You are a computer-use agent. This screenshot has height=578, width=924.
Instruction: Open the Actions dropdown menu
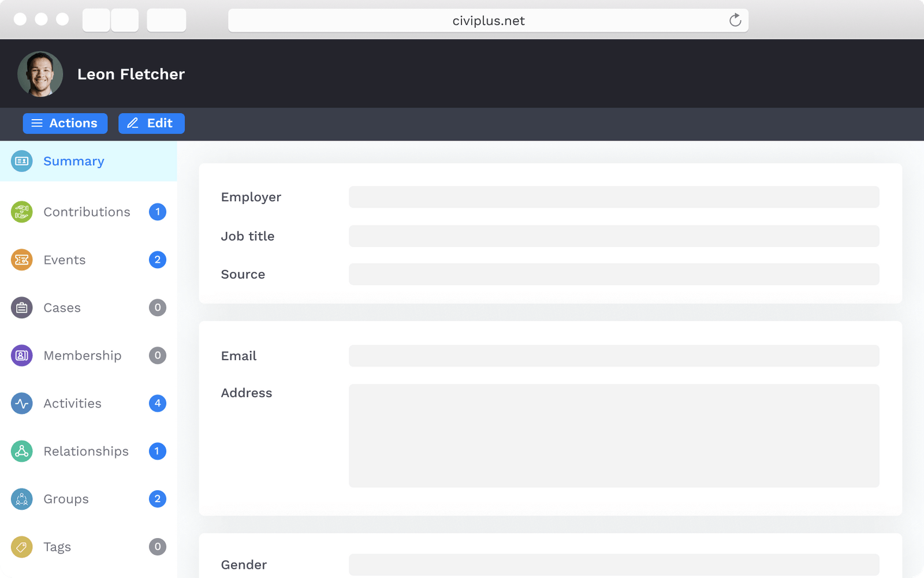click(x=65, y=123)
